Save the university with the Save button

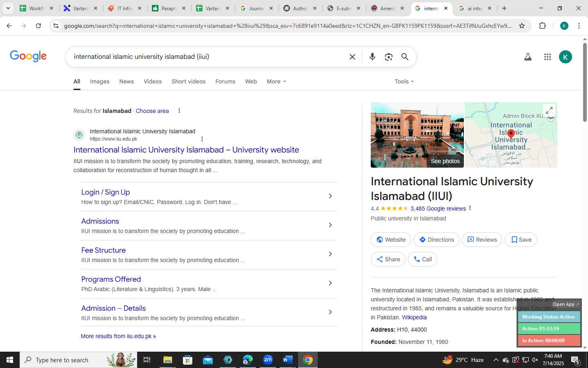click(521, 240)
